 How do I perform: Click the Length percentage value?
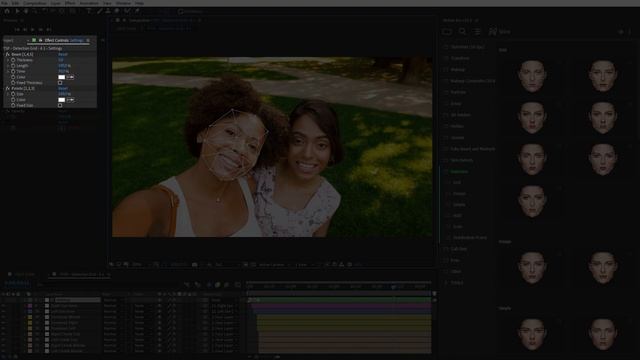click(x=64, y=66)
